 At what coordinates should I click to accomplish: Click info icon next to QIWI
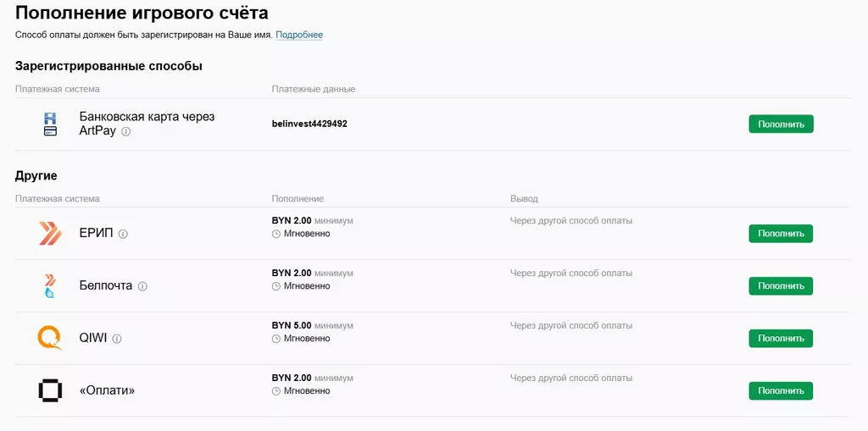(117, 339)
